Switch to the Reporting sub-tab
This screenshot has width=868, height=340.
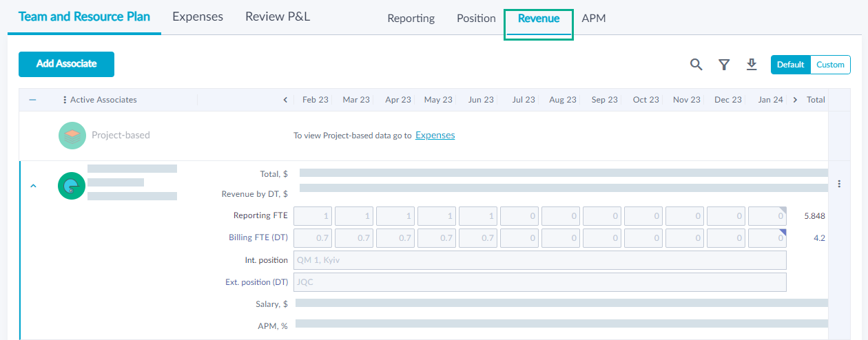tap(411, 19)
